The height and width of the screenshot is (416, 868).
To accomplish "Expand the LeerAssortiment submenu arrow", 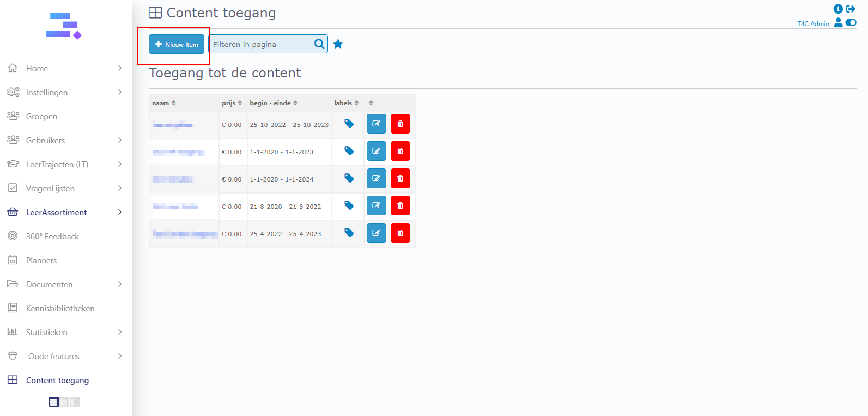I will click(120, 212).
